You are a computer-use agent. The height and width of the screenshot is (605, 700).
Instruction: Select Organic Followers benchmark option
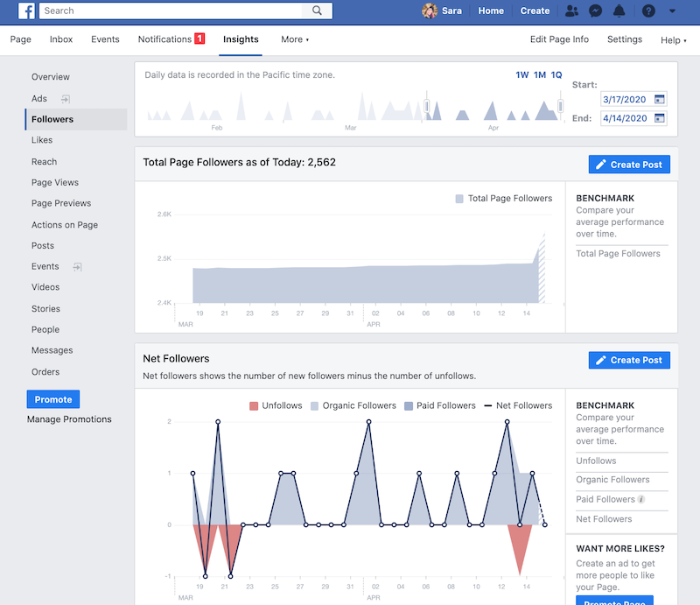612,480
